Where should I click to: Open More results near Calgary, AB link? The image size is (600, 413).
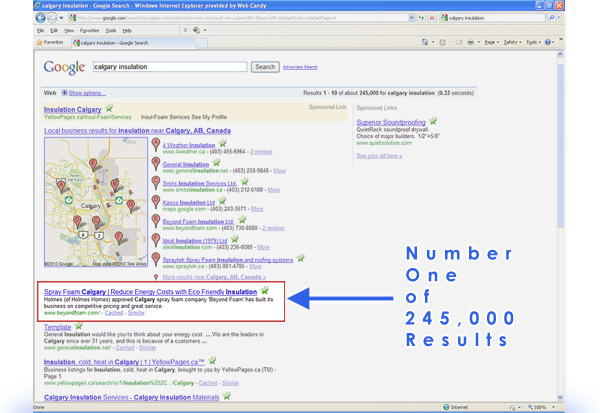click(x=214, y=277)
